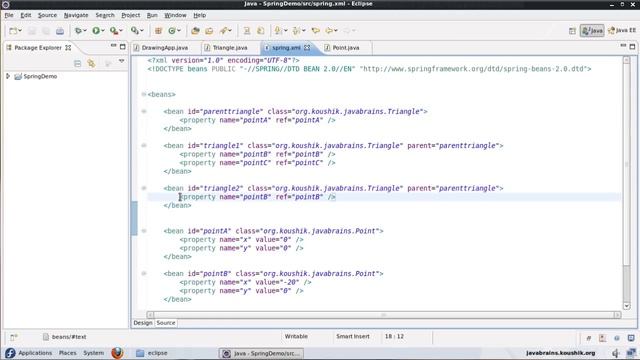
Task: Collapse the parenttriangle bean fold marker
Action: tap(144, 111)
